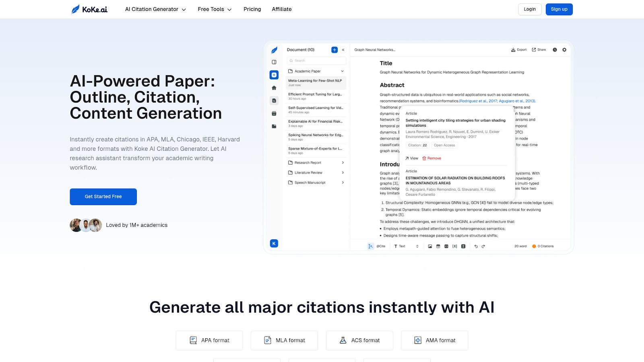This screenshot has height=362, width=644.
Task: Click the document Search field
Action: click(316, 61)
